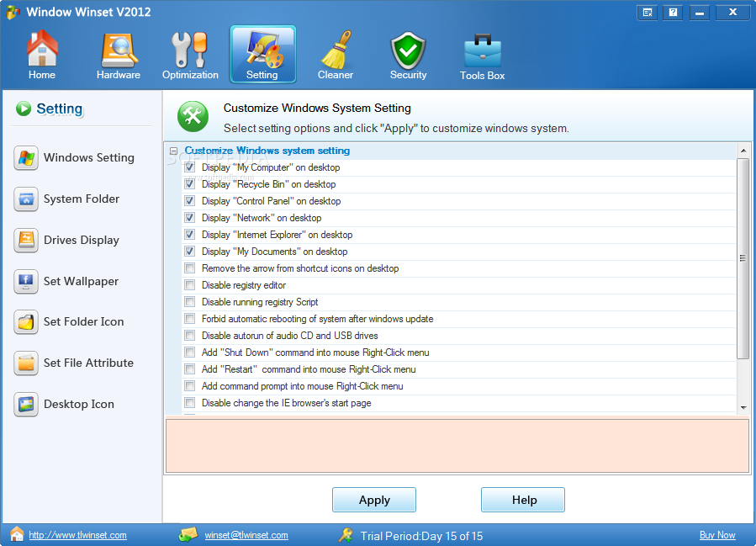
Task: Check Disable running registry Script
Action: click(190, 302)
